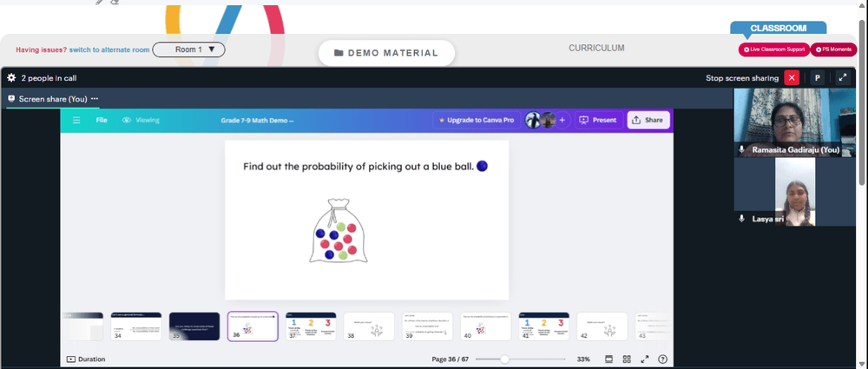Toggle Ramasita Gadiraju microphone

(742, 149)
